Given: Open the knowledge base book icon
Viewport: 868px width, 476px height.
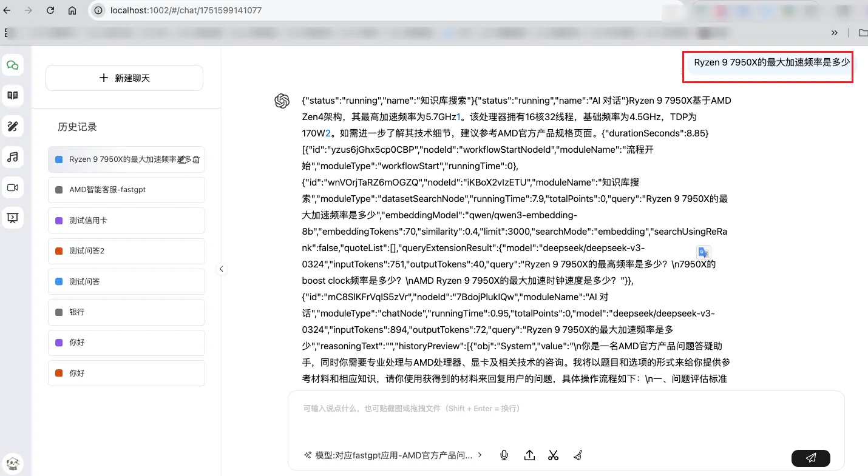Looking at the screenshot, I should (x=13, y=95).
